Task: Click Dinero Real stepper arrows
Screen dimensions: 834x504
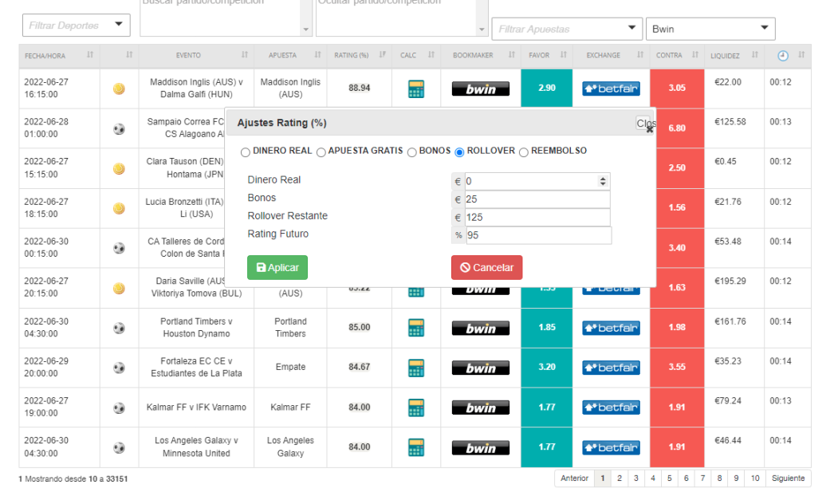Action: (x=603, y=182)
